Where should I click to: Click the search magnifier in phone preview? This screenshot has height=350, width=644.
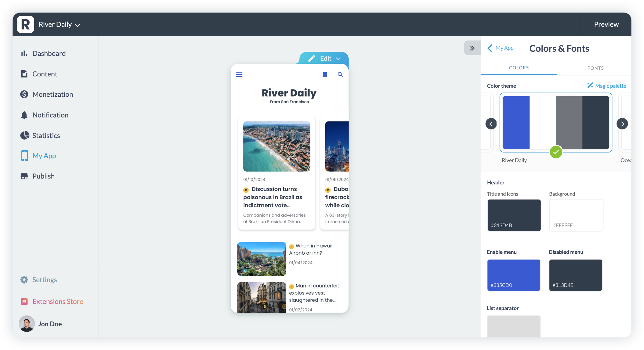click(x=340, y=74)
